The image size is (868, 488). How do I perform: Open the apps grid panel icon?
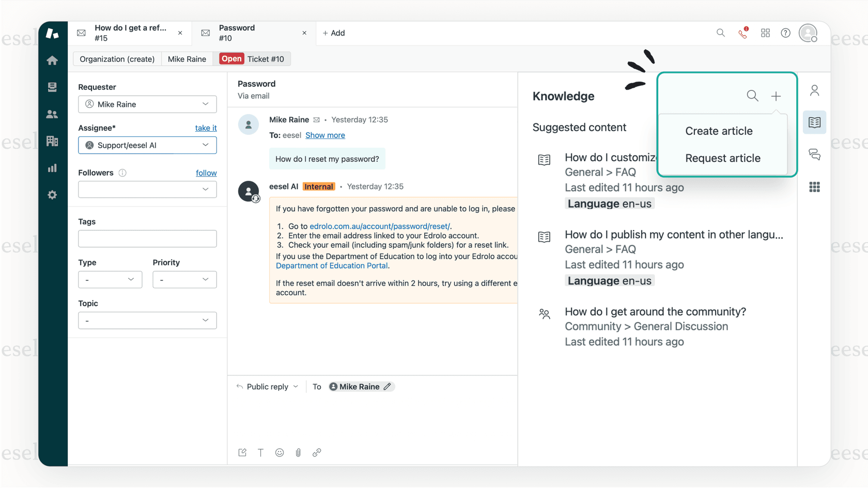(x=814, y=187)
